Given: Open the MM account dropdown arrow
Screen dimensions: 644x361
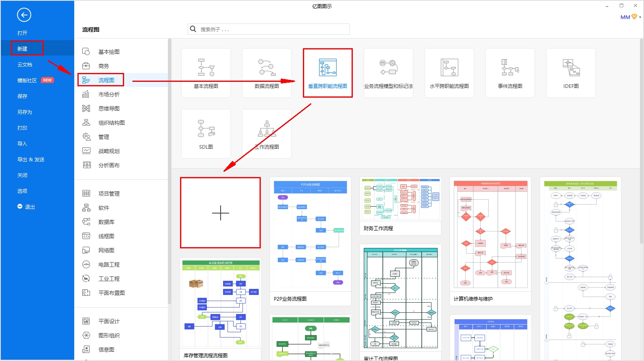Looking at the screenshot, I should coord(640,17).
